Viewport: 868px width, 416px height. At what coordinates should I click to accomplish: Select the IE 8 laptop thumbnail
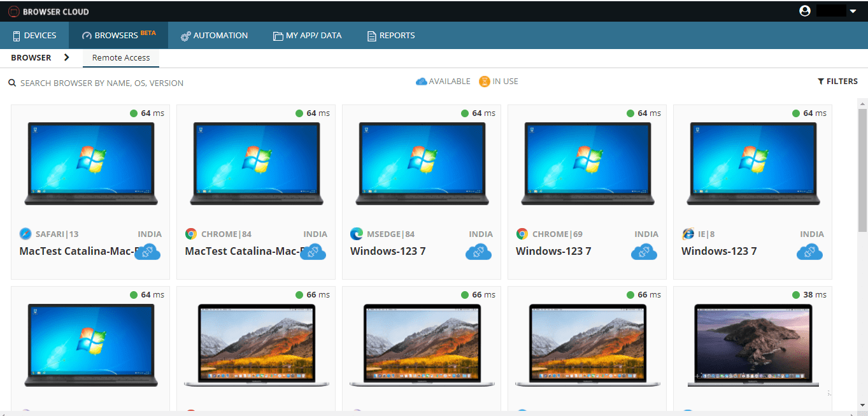pos(753,164)
